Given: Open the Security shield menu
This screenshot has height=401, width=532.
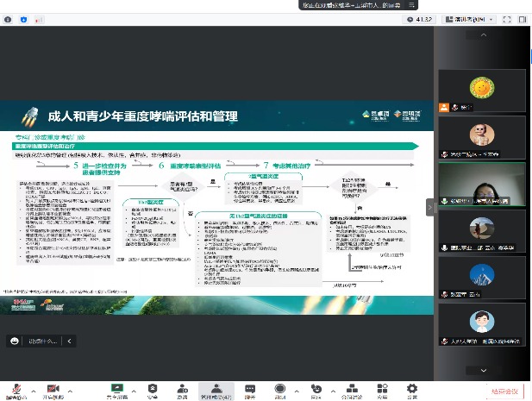Looking at the screenshot, I should (x=152, y=389).
